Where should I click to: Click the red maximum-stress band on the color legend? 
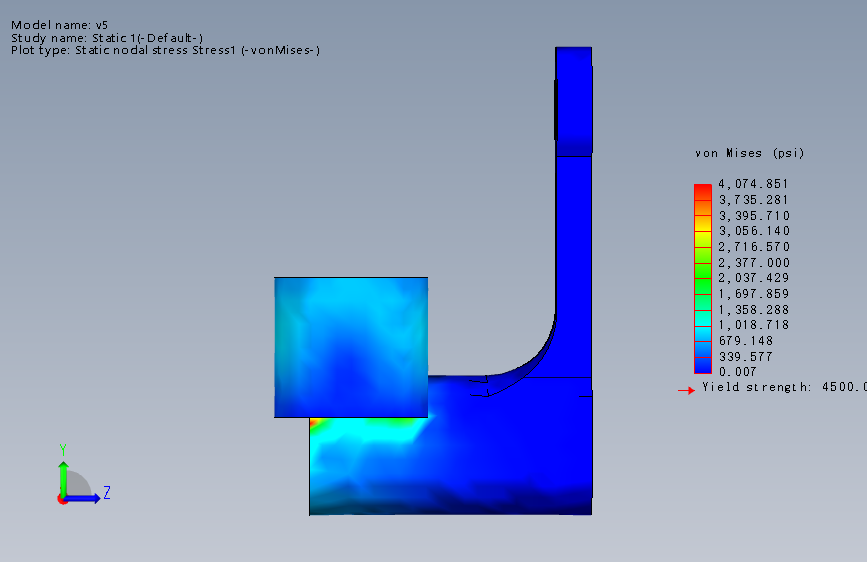click(703, 191)
